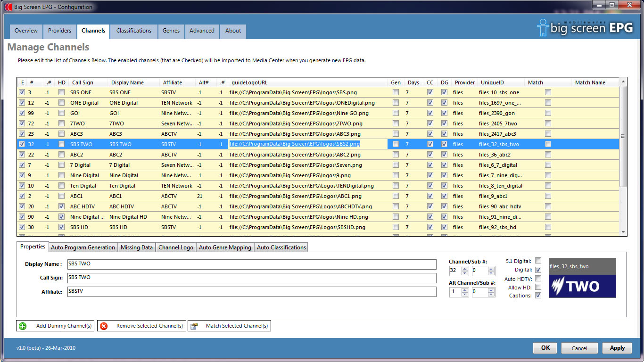Switch to Auto Program Generation tab
The height and width of the screenshot is (362, 644).
coord(83,247)
